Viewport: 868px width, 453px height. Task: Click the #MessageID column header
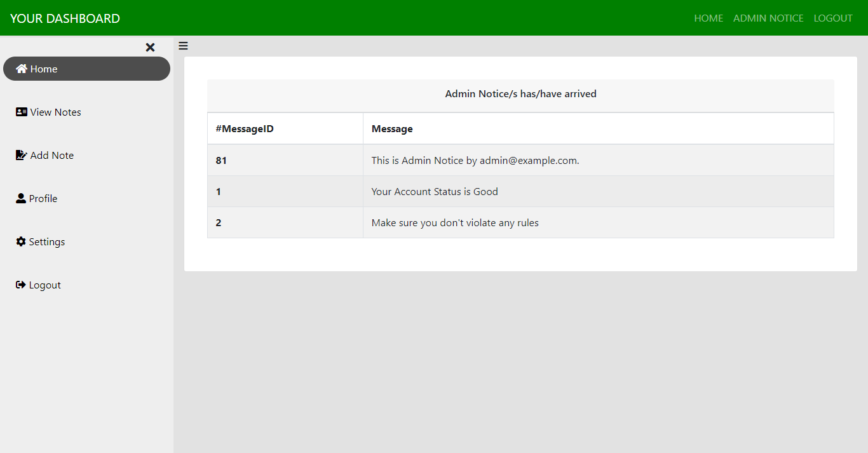pyautogui.click(x=285, y=128)
